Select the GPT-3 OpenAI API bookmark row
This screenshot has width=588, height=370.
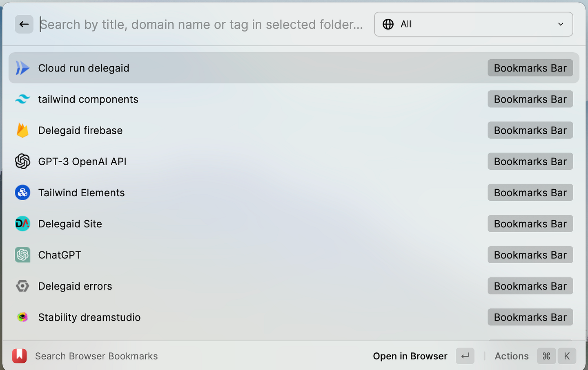pyautogui.click(x=163, y=161)
